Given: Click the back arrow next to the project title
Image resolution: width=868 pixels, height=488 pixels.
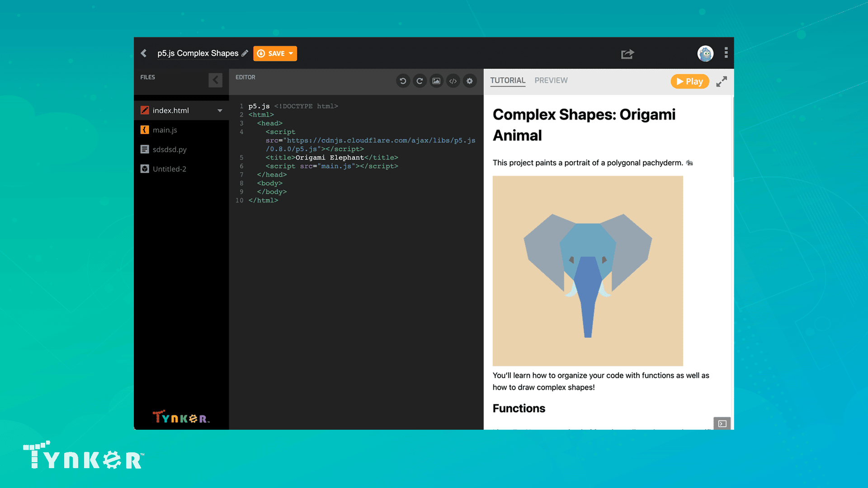Looking at the screenshot, I should pos(143,53).
